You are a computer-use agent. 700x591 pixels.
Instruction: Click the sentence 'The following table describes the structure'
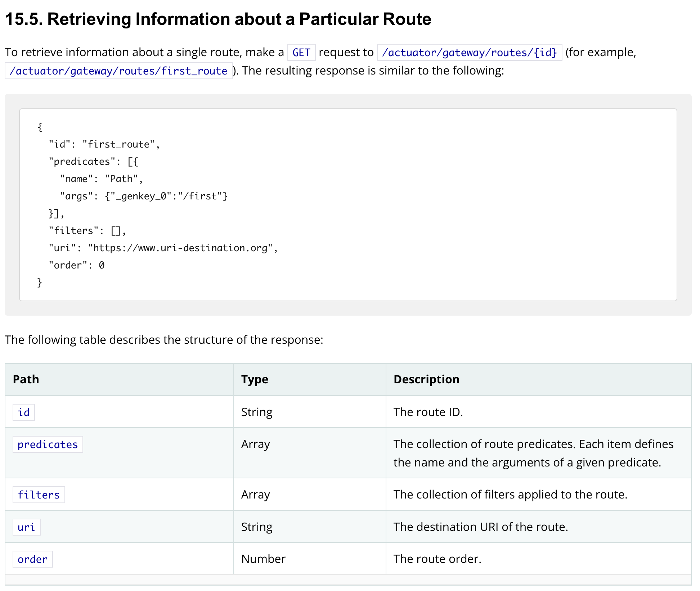[x=164, y=340]
